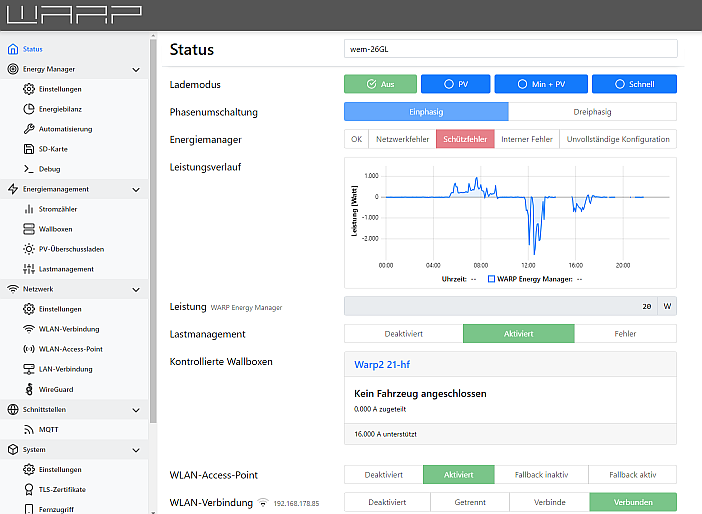Click the Wallboxen server icon
702x514 pixels.
click(x=29, y=229)
